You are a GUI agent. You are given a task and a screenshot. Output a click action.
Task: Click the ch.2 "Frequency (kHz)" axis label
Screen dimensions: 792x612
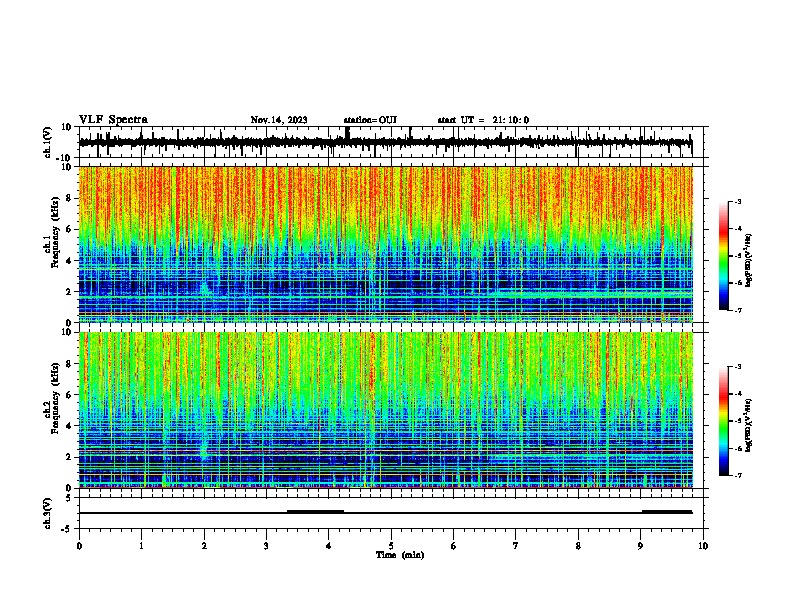tap(55, 398)
